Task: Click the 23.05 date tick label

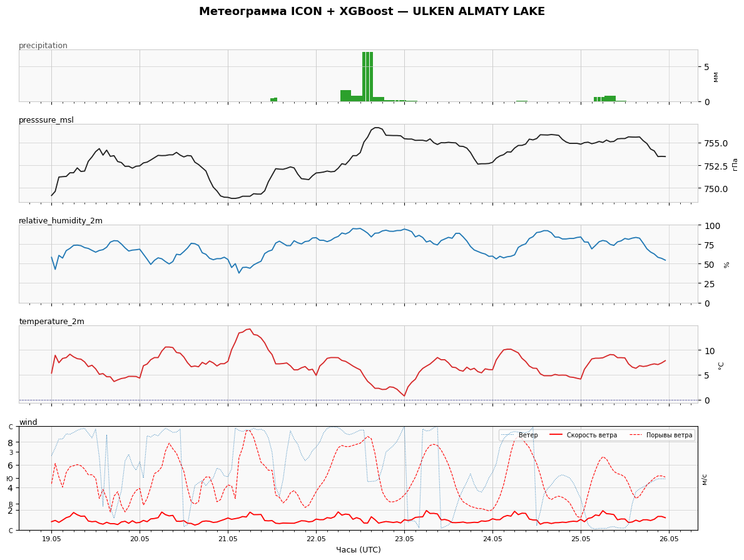Action: pos(404,539)
